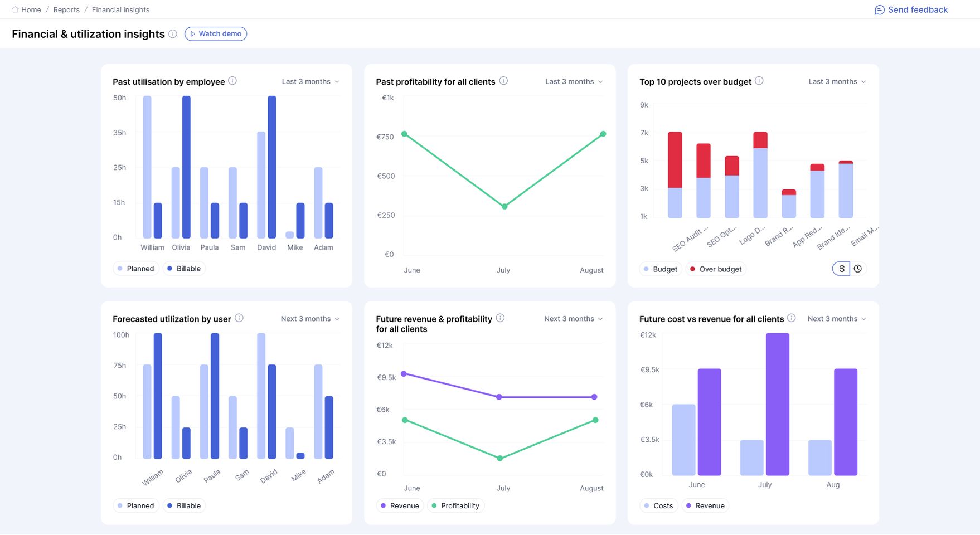Click info icon beside Future revenue & profitability
980x535 pixels.
tap(500, 318)
